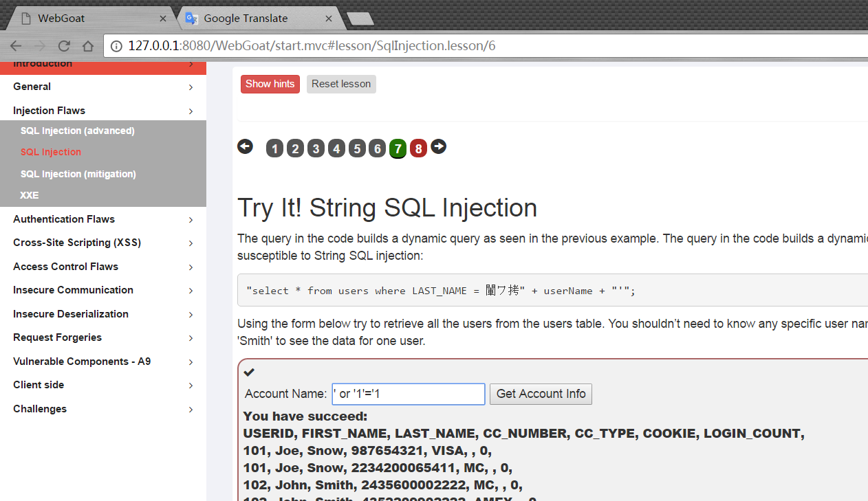Open SQL Injection (advanced) lesson

click(77, 131)
